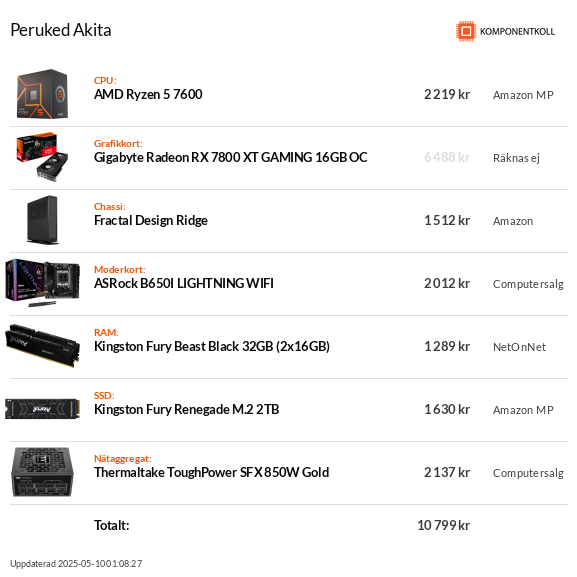Open Kingston Fury Renegade M.2 2TB link
This screenshot has width=577, height=577.
187,410
